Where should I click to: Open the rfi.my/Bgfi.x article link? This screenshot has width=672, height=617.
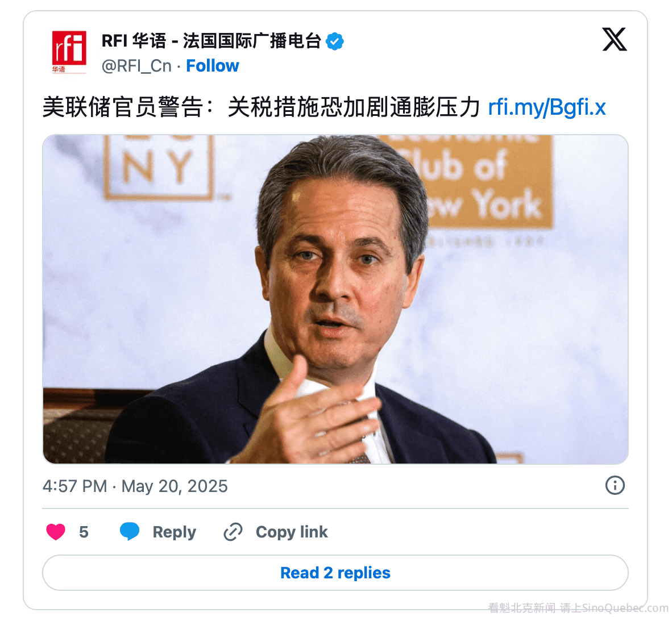(x=547, y=107)
